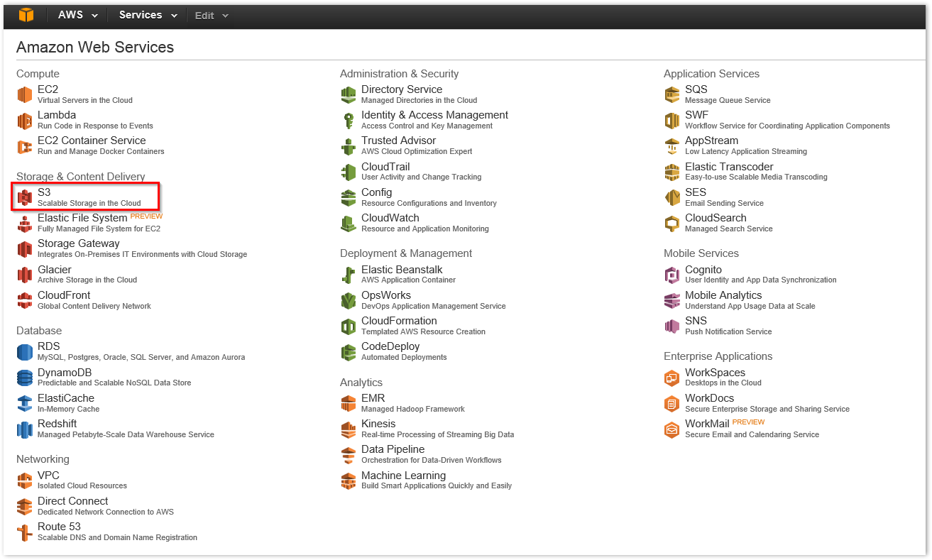This screenshot has width=932, height=560.
Task: Open the Lambda icon
Action: pos(25,121)
